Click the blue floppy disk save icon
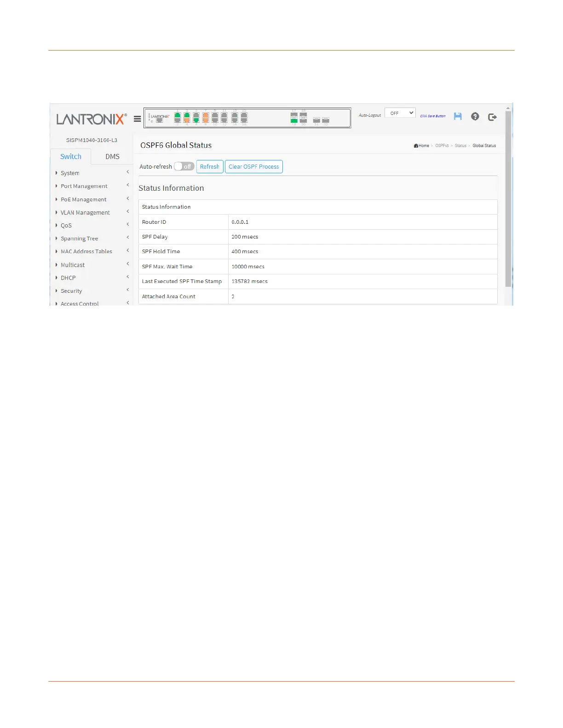This screenshot has width=563, height=728. click(458, 116)
